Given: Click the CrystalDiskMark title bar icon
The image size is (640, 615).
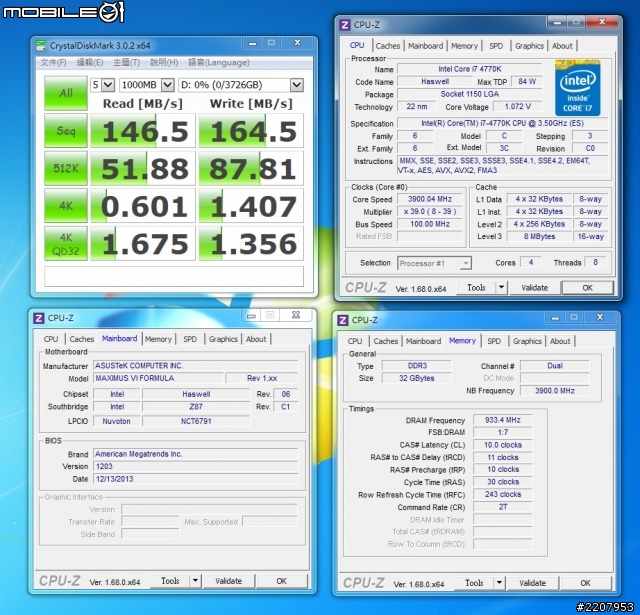Looking at the screenshot, I should (41, 45).
